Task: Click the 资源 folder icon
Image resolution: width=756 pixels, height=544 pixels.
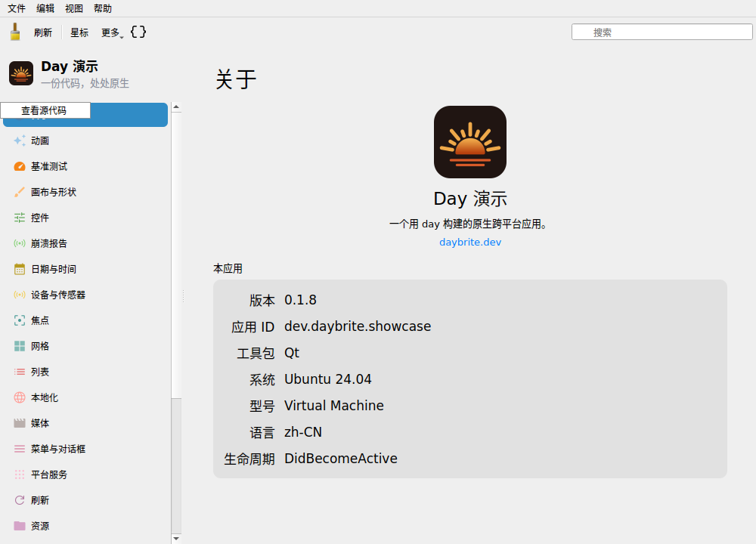Action: pyautogui.click(x=20, y=526)
